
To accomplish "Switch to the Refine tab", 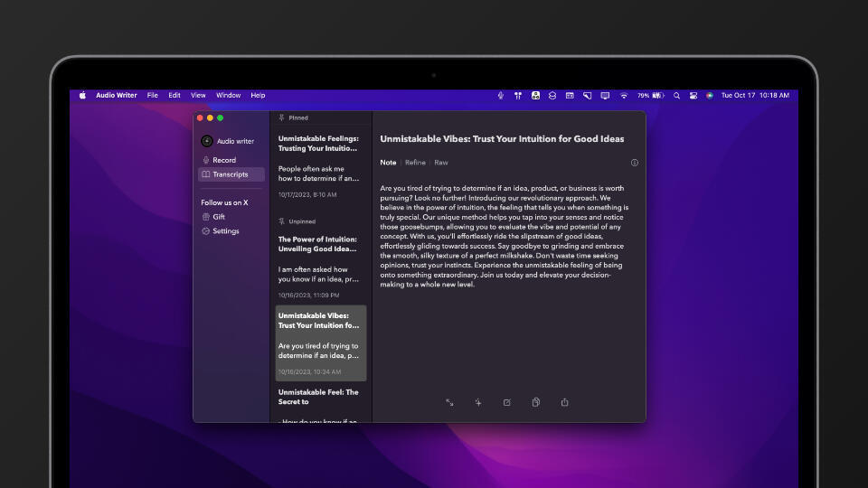I will point(415,163).
